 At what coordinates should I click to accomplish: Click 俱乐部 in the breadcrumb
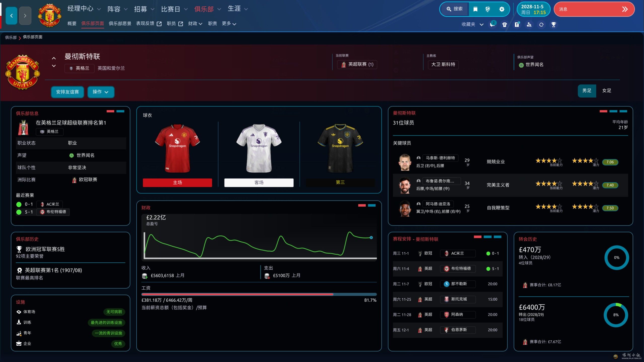pyautogui.click(x=11, y=37)
